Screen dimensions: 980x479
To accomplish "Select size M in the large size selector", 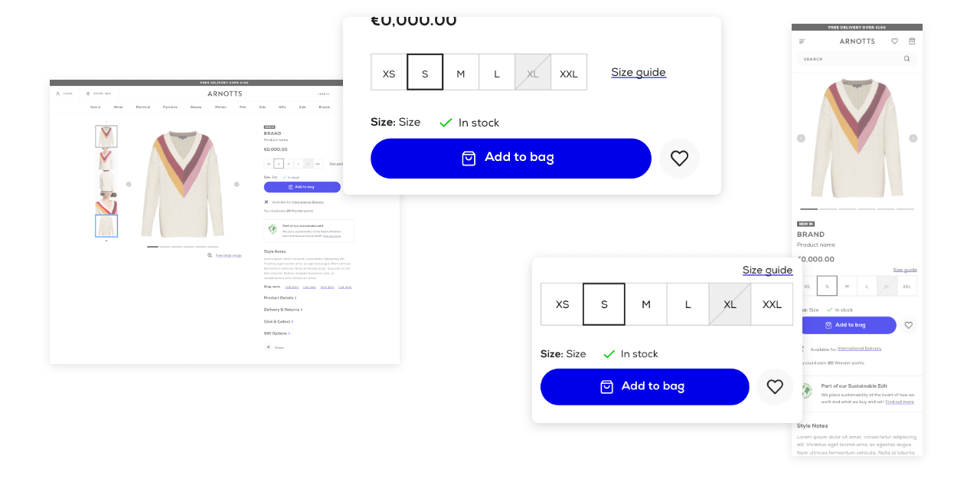I will [461, 72].
